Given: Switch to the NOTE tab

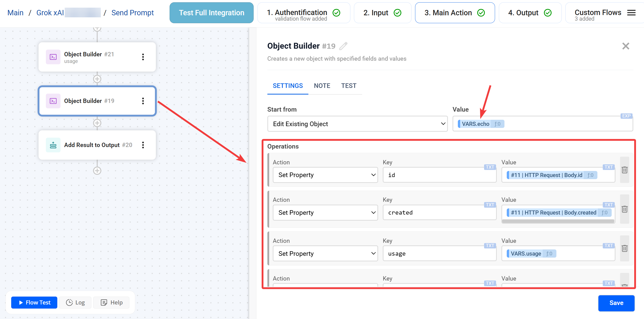Looking at the screenshot, I should pyautogui.click(x=322, y=86).
